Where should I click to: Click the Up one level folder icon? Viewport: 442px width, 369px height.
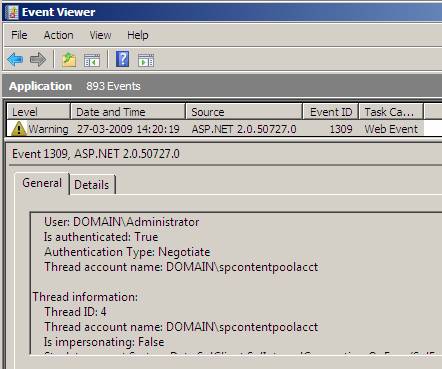click(x=69, y=60)
